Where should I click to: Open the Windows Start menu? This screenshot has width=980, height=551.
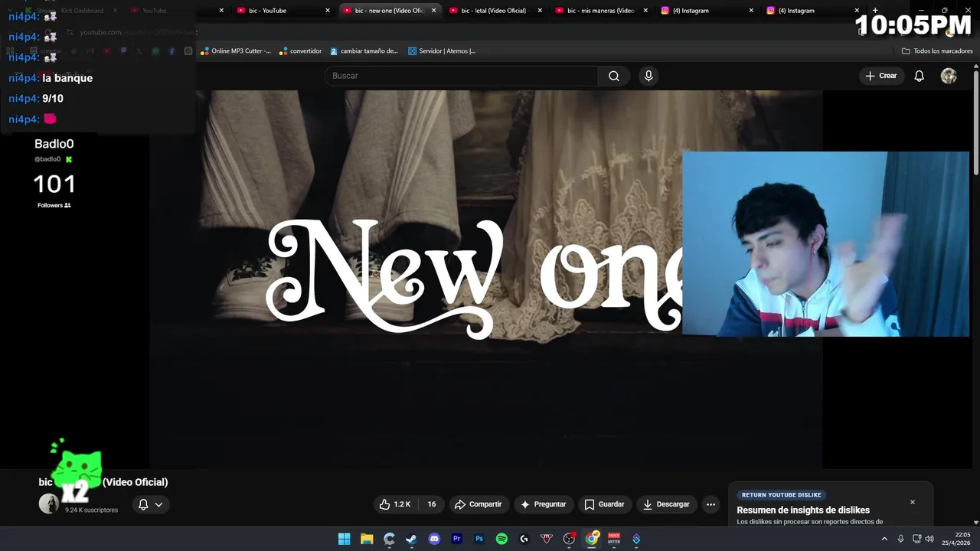coord(345,539)
